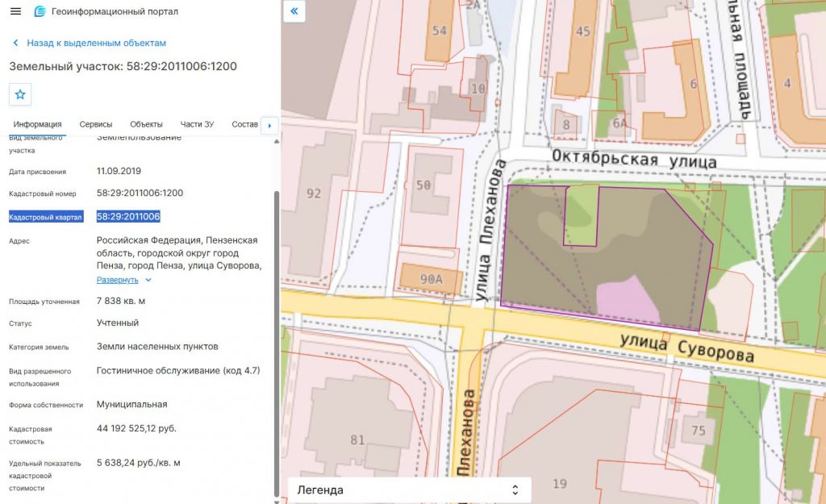Viewport: 826px width, 504px height.
Task: Switch to the Сервисы tab
Action: (x=96, y=124)
